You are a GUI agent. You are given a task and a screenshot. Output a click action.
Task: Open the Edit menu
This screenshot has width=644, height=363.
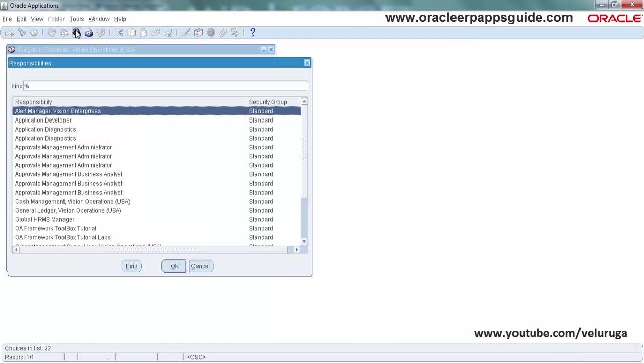coord(22,19)
